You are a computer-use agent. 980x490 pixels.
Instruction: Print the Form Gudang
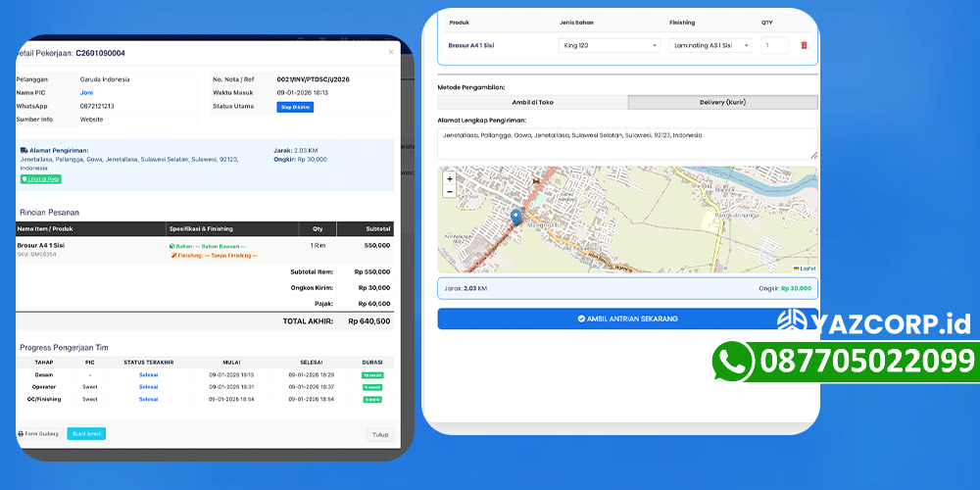click(x=39, y=433)
